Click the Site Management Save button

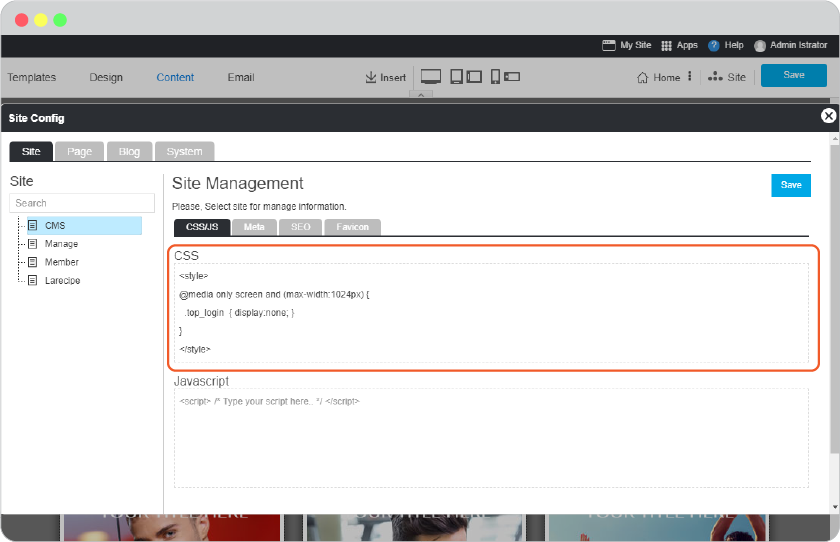pyautogui.click(x=791, y=185)
